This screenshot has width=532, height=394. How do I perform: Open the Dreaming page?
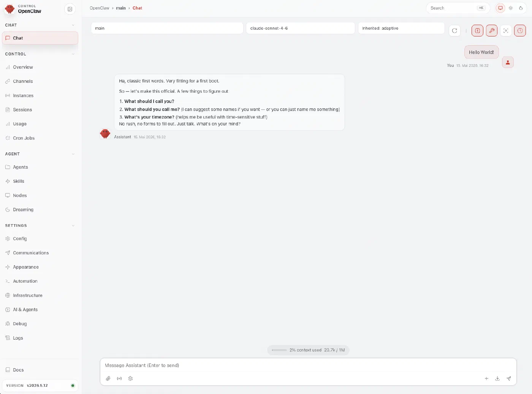tap(40, 210)
